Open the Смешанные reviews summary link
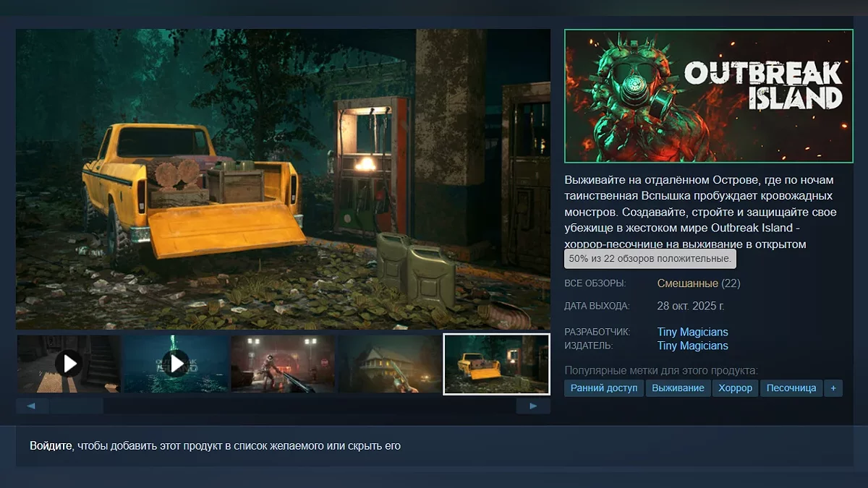Image resolution: width=868 pixels, height=488 pixels. [x=688, y=283]
